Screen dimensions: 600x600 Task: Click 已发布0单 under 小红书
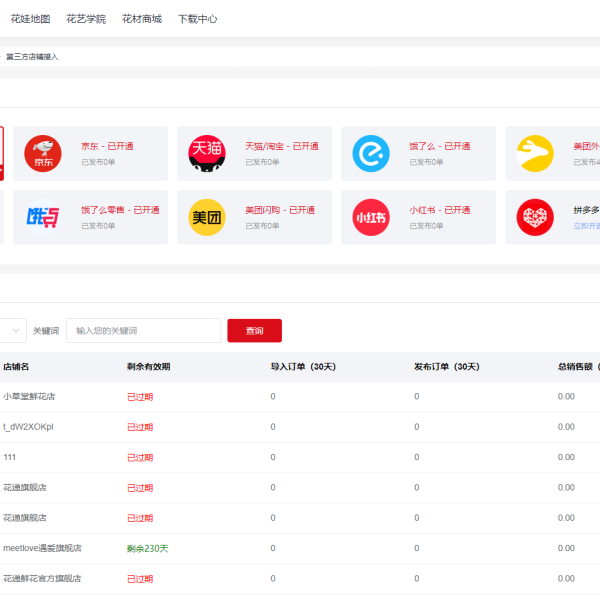426,226
